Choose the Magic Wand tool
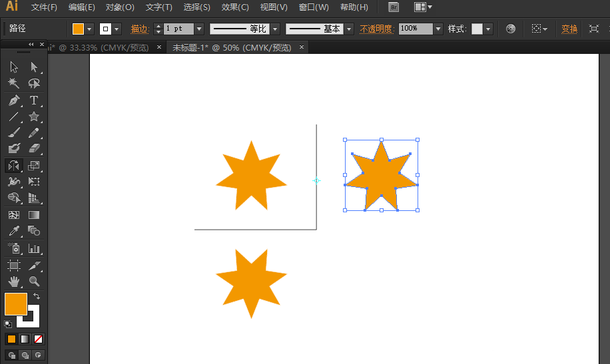 coord(14,83)
